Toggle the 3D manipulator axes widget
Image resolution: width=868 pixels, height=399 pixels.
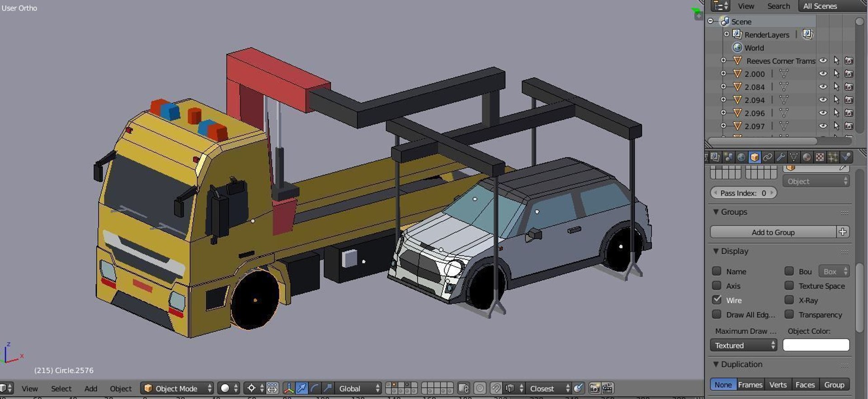288,388
